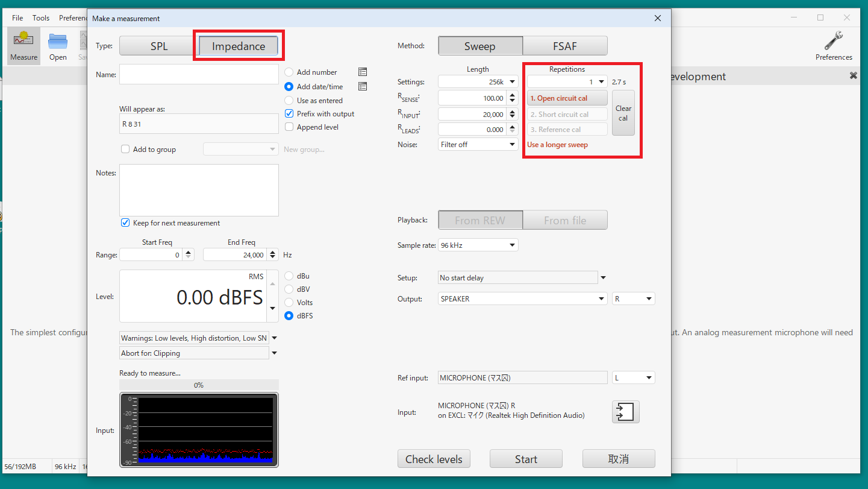Open the group selection dropdown
Viewport: 868px width, 489px height.
coord(241,149)
